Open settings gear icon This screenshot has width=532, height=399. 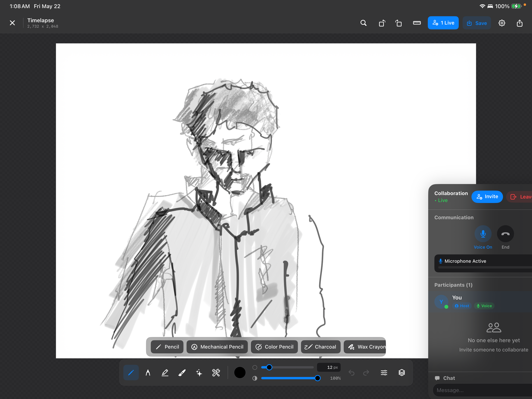(502, 23)
